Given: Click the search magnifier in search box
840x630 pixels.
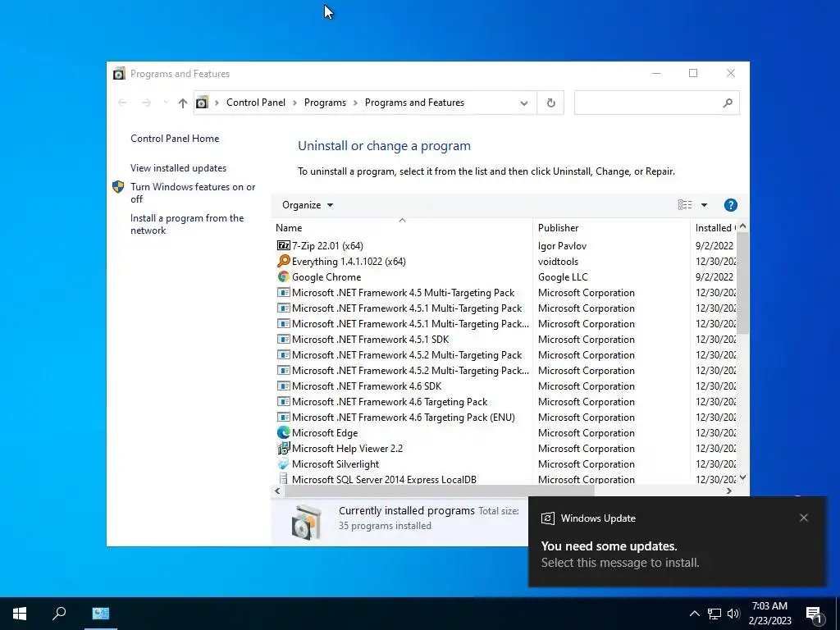Looking at the screenshot, I should (x=727, y=103).
